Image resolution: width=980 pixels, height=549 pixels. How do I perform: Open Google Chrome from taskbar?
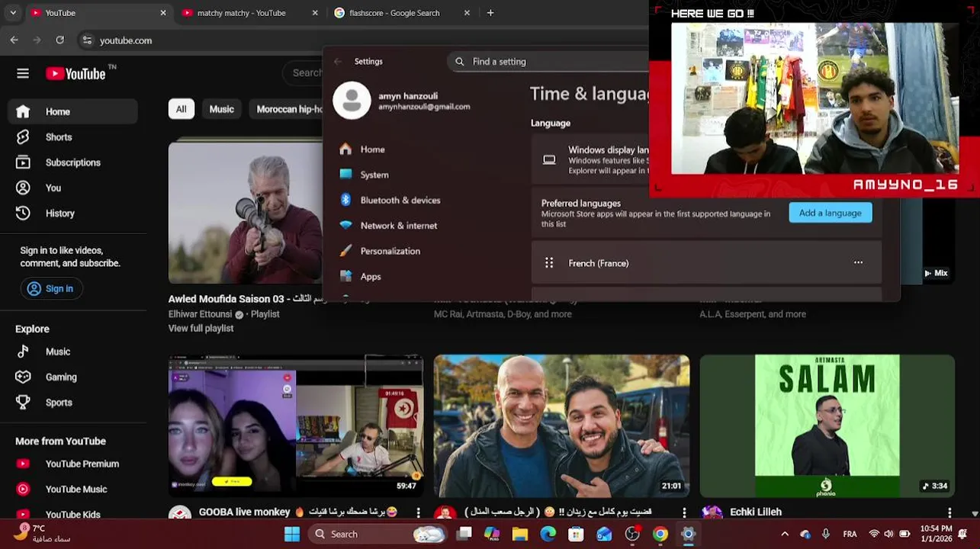[660, 535]
